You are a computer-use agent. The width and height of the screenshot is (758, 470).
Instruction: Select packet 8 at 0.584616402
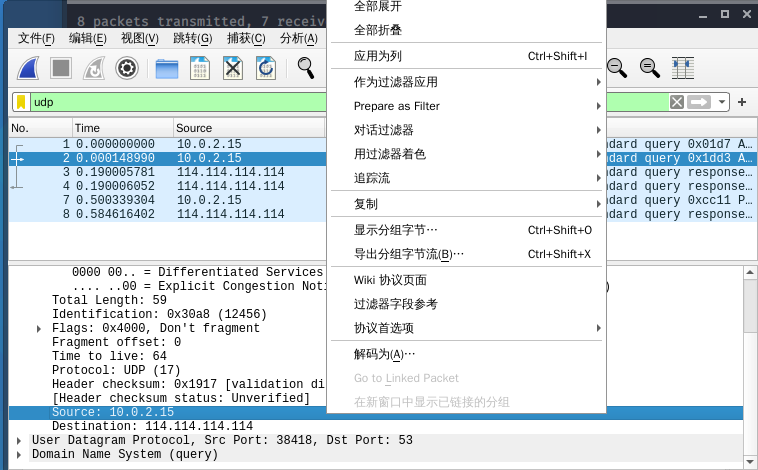[x=167, y=214]
